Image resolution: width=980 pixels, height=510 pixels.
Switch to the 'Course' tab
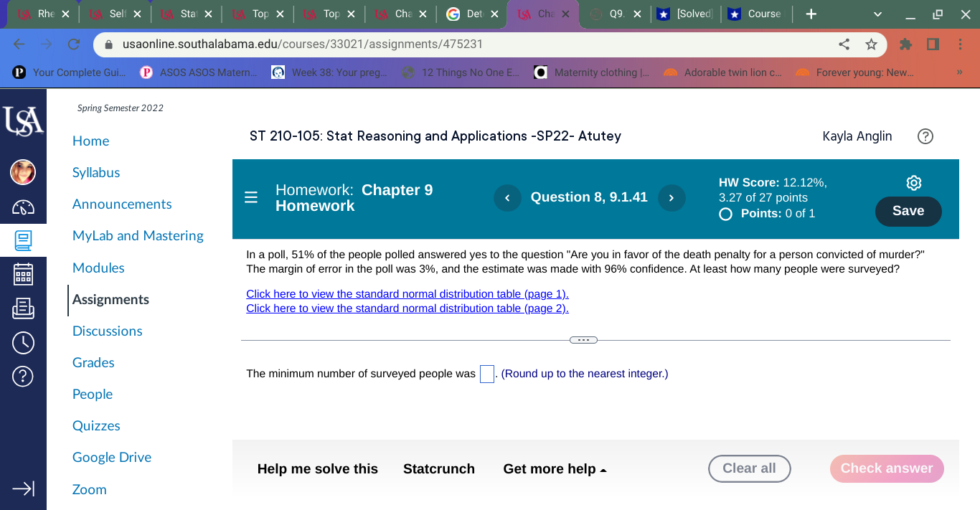[755, 14]
